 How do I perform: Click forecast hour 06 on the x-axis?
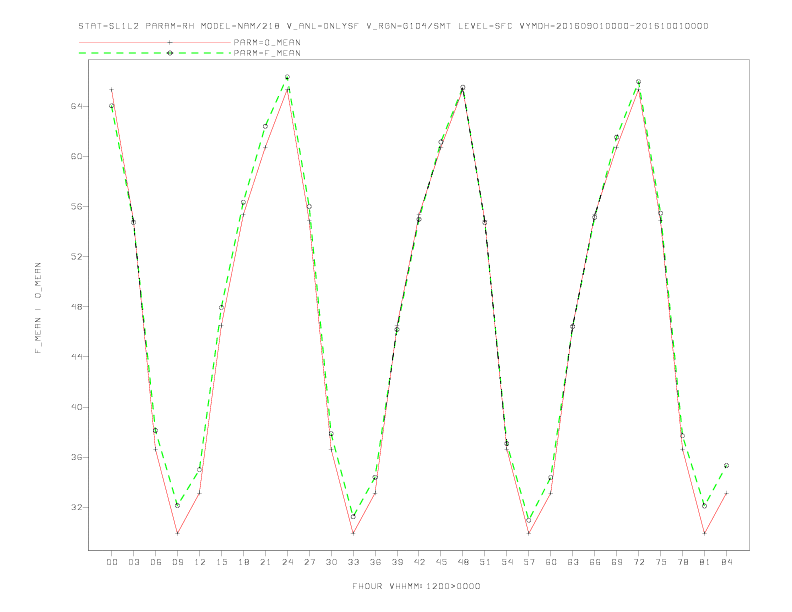click(x=156, y=562)
